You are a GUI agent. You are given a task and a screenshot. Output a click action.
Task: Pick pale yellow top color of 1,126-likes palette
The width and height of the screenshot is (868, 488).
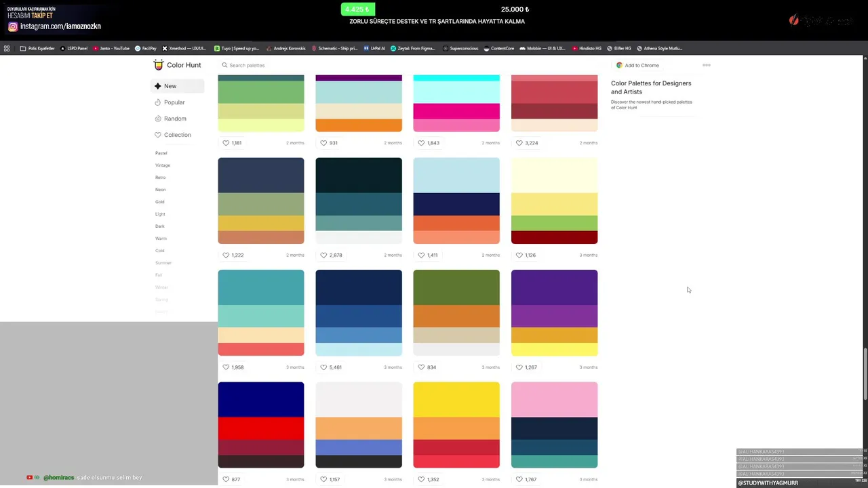(x=554, y=175)
